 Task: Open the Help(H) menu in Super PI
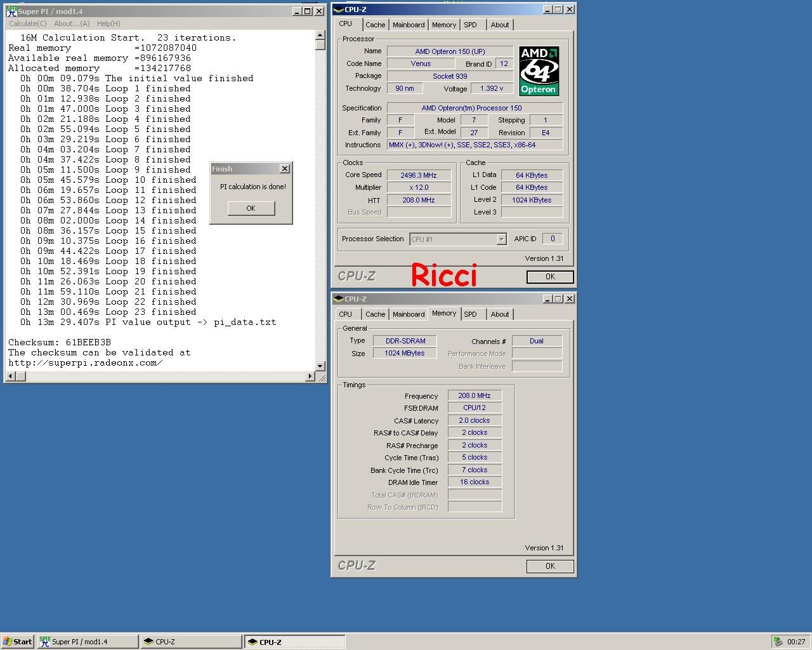[x=108, y=23]
